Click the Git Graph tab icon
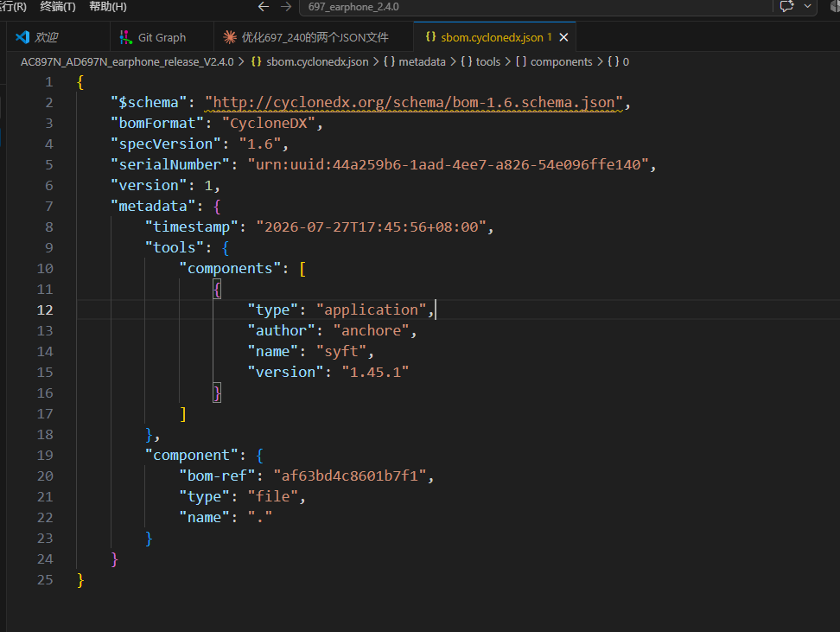The image size is (840, 632). [126, 37]
